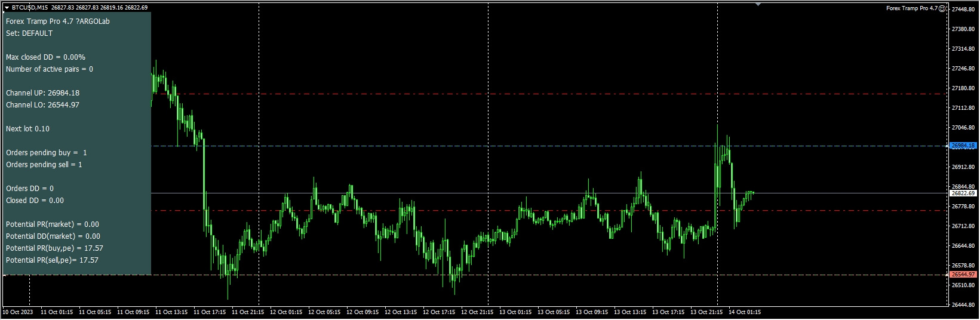980x320 pixels.
Task: Click the Closed DD = 0.00 line
Action: 35,201
